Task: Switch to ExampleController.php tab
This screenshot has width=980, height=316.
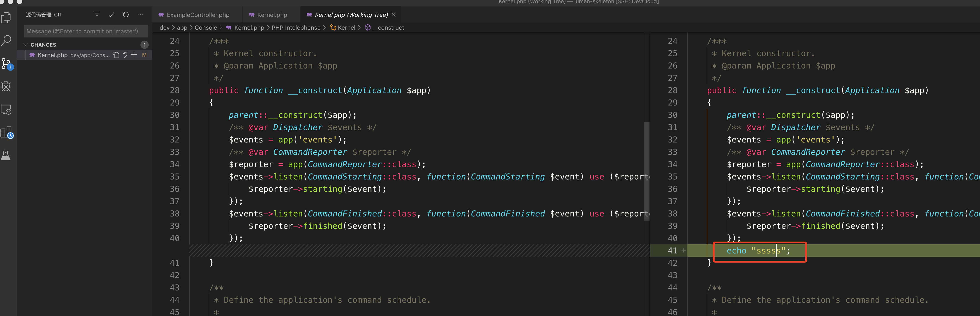Action: coord(198,15)
